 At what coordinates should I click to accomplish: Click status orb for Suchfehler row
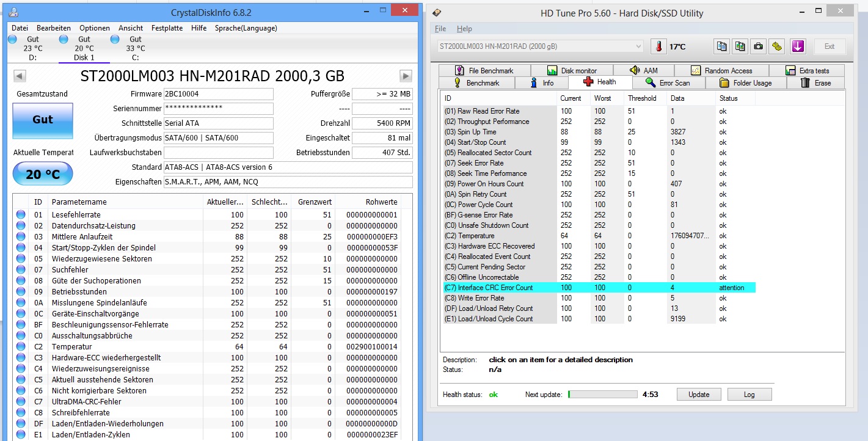point(21,269)
